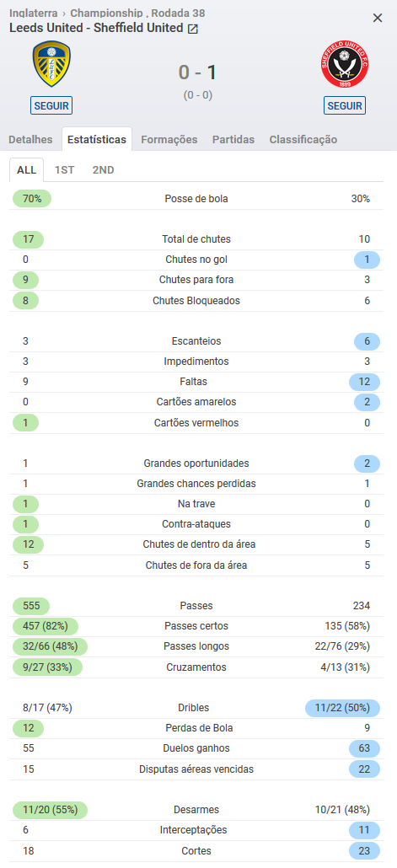Screen dimensions: 397x868
Task: Click the Leeds United crest
Action: 51,64
